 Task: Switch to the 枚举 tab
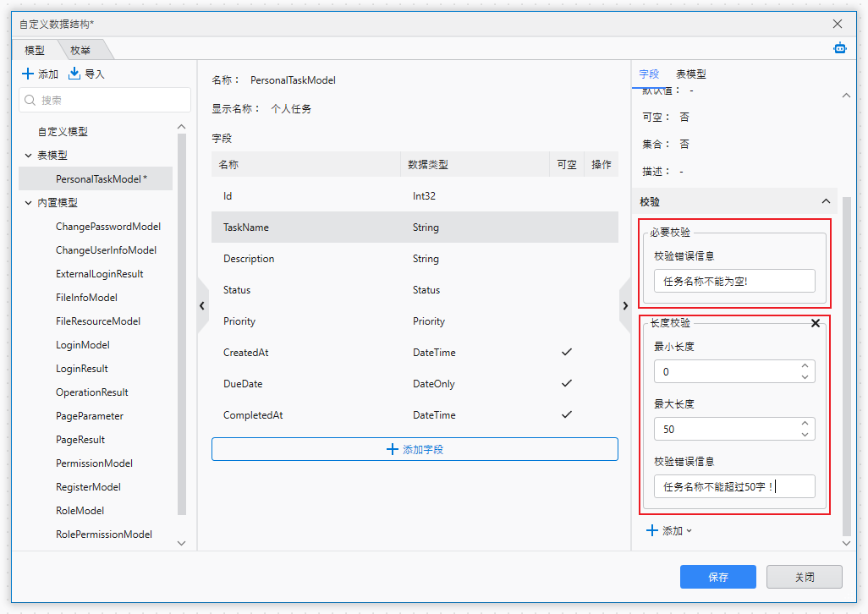click(x=81, y=50)
